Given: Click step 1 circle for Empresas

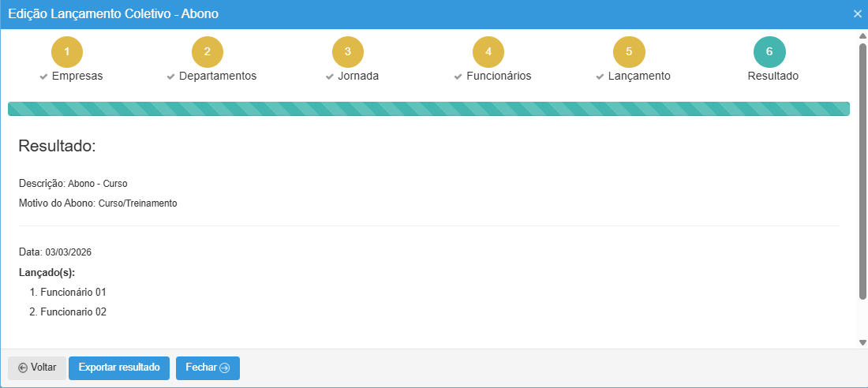Looking at the screenshot, I should pyautogui.click(x=67, y=52).
